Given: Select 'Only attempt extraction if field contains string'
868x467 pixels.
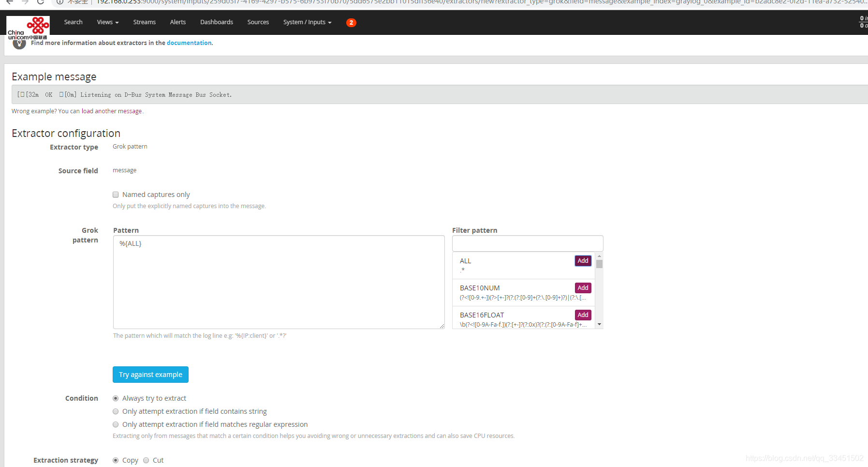Looking at the screenshot, I should 116,411.
